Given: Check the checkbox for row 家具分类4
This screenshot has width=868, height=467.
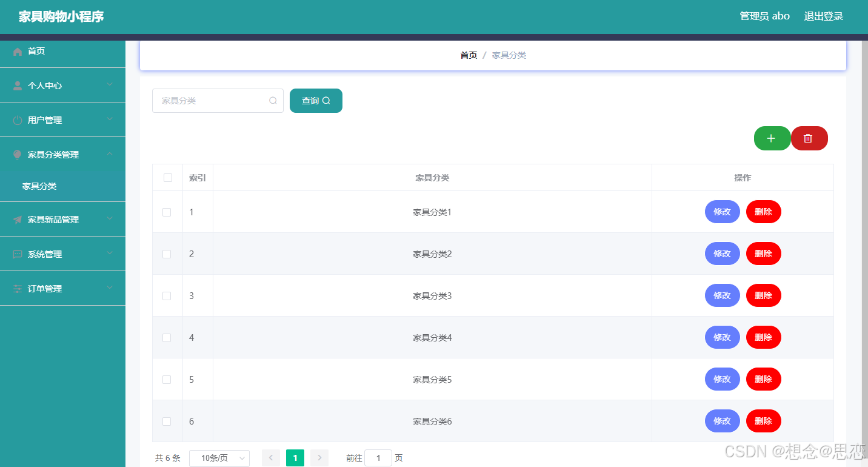Looking at the screenshot, I should pyautogui.click(x=167, y=338).
